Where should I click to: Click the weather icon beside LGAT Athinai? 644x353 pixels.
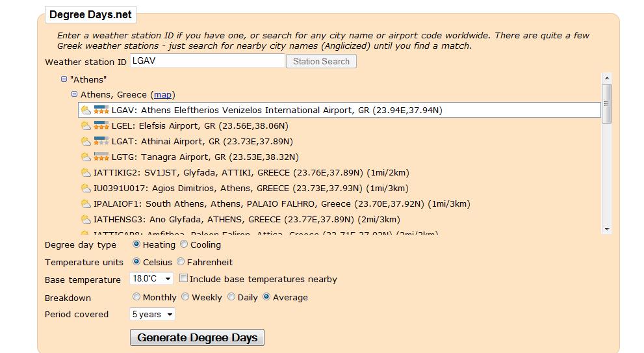pos(85,141)
